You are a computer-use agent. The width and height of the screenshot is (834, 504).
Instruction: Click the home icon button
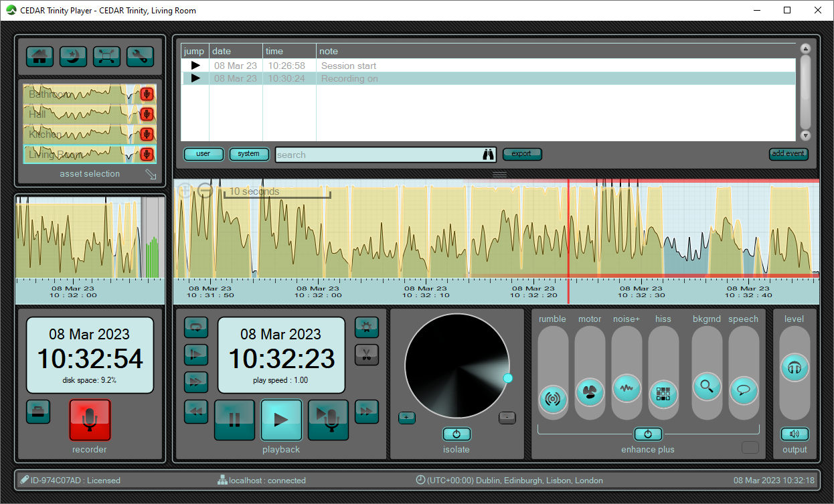point(40,56)
